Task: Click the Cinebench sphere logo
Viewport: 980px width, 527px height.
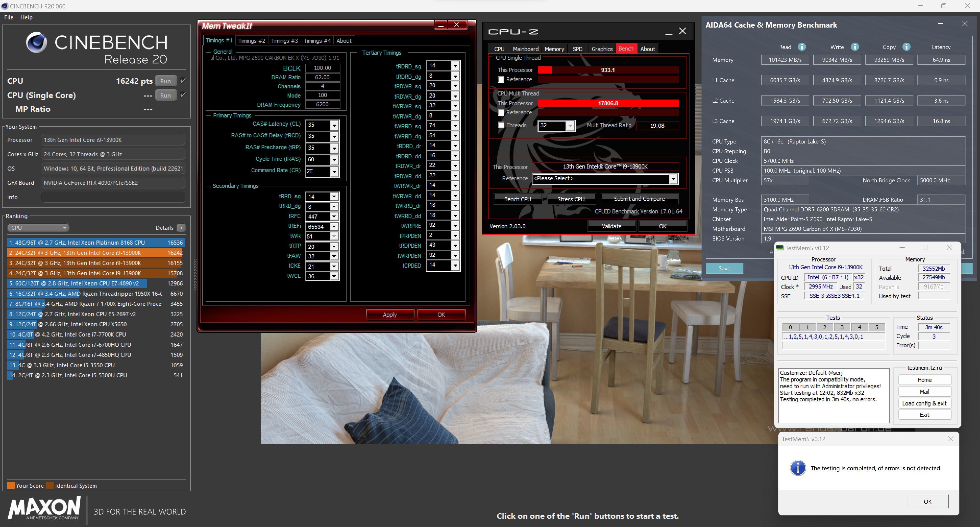Action: pyautogui.click(x=36, y=42)
